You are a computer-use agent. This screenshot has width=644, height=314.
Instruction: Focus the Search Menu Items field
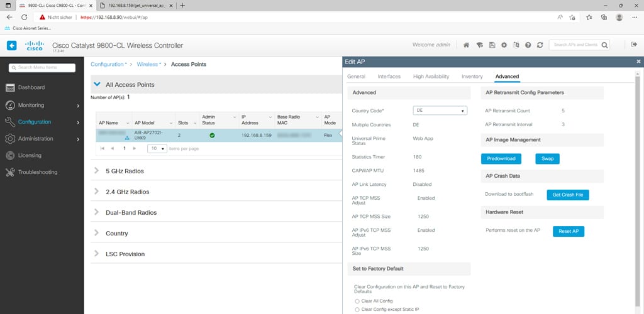42,68
